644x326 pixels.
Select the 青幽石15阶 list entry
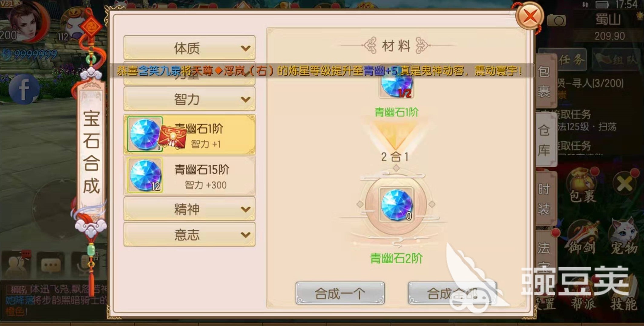pyautogui.click(x=189, y=176)
